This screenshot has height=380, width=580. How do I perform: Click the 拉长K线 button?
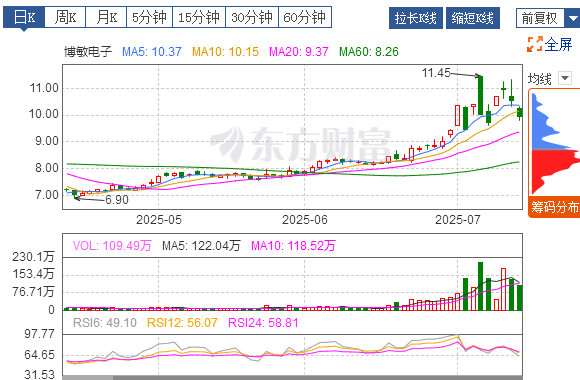(x=416, y=18)
